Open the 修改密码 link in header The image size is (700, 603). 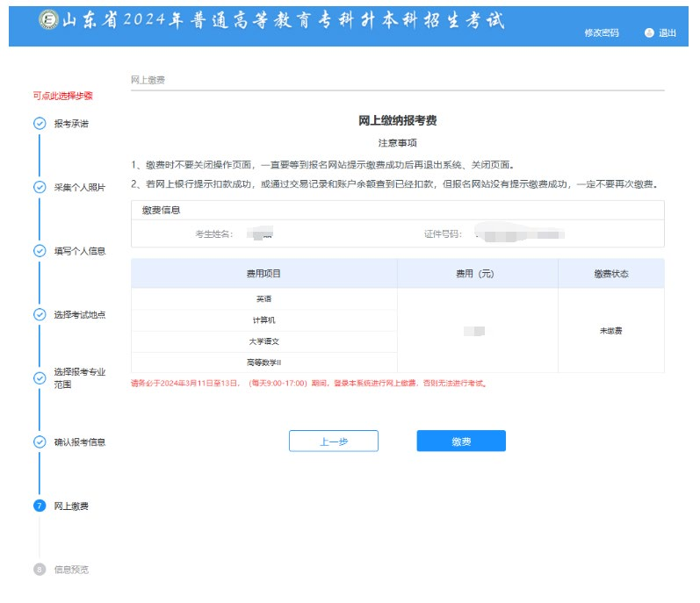click(602, 32)
